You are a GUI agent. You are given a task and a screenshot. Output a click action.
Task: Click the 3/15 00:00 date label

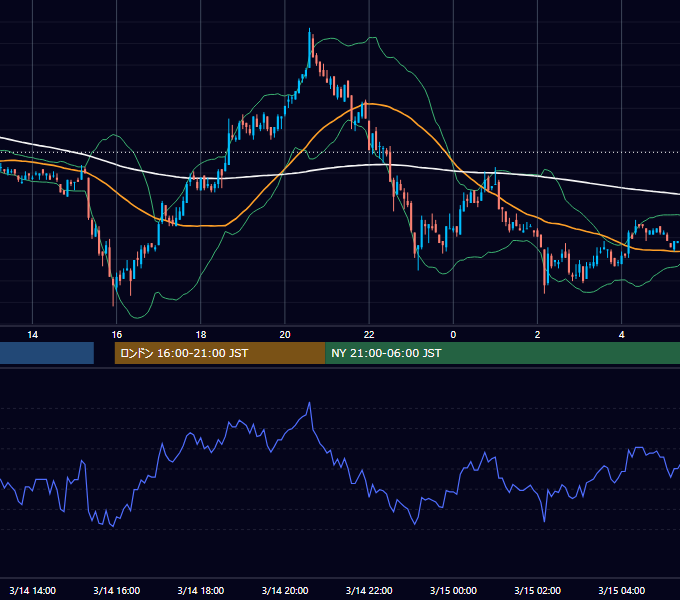point(453,590)
